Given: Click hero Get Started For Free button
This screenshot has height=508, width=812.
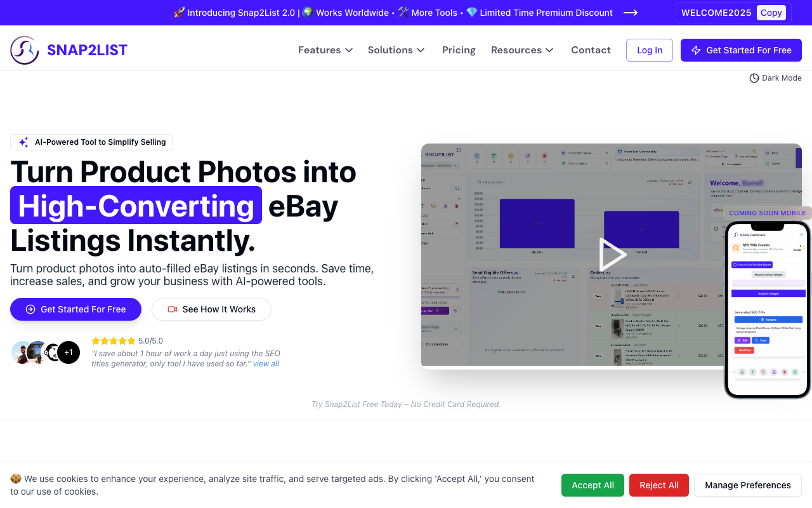Looking at the screenshot, I should pyautogui.click(x=75, y=309).
